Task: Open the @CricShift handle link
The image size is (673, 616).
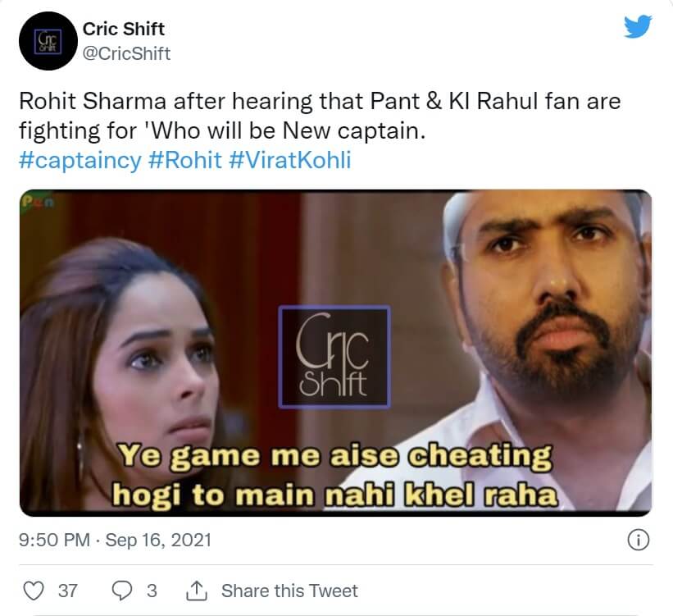Action: (126, 53)
